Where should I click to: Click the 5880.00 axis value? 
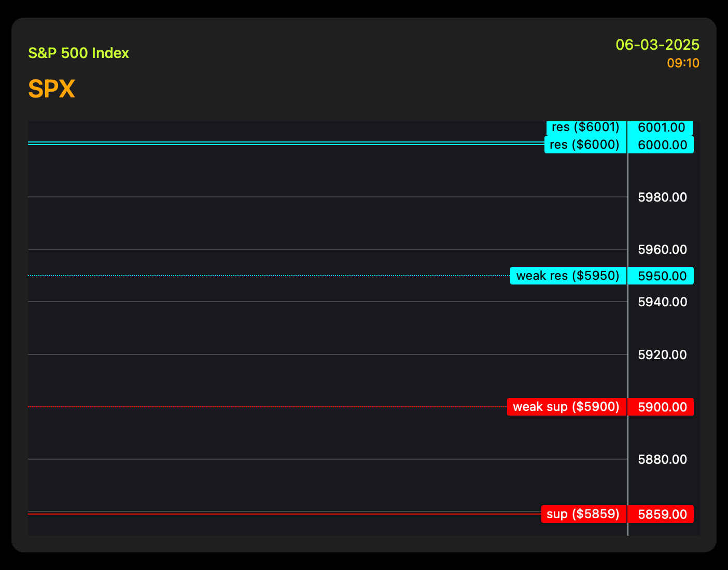662,459
